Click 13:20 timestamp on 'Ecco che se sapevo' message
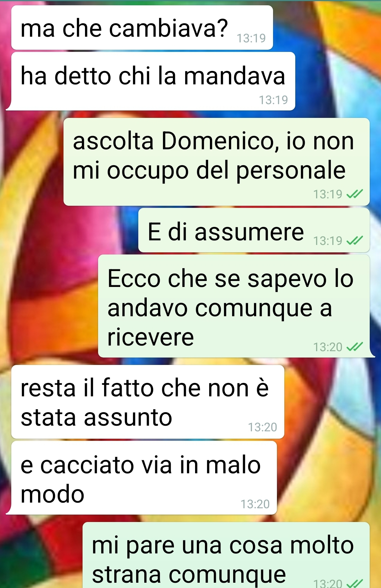This screenshot has width=381, height=588. (328, 347)
